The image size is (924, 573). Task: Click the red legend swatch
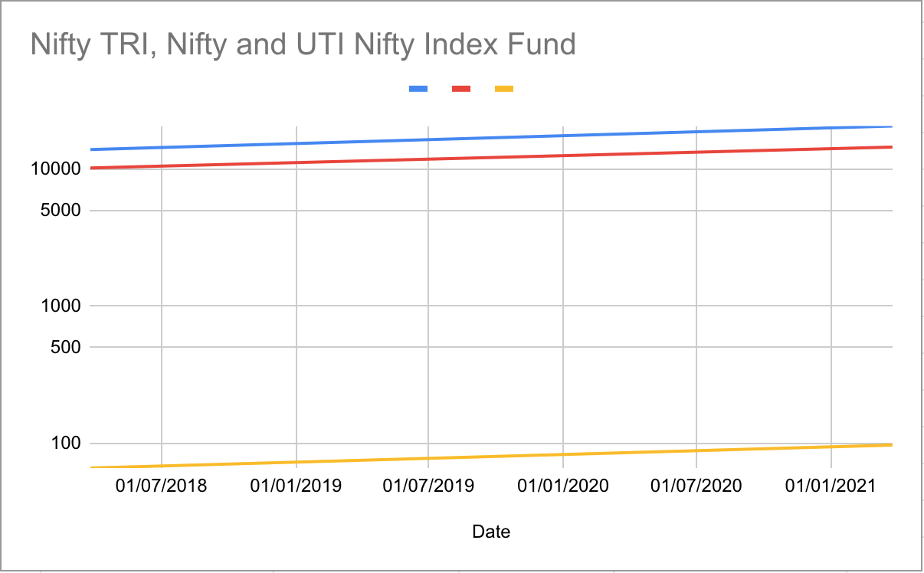461,89
